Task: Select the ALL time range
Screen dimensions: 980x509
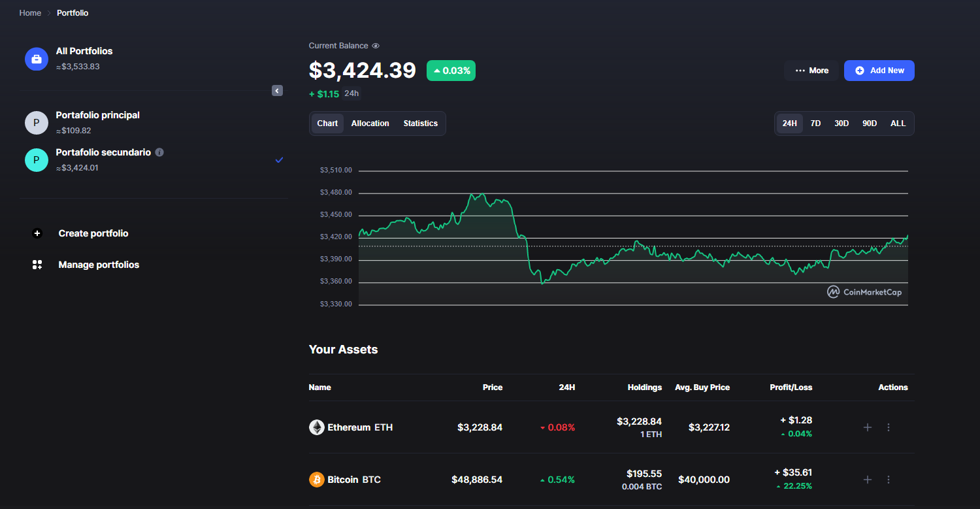Action: click(x=898, y=123)
